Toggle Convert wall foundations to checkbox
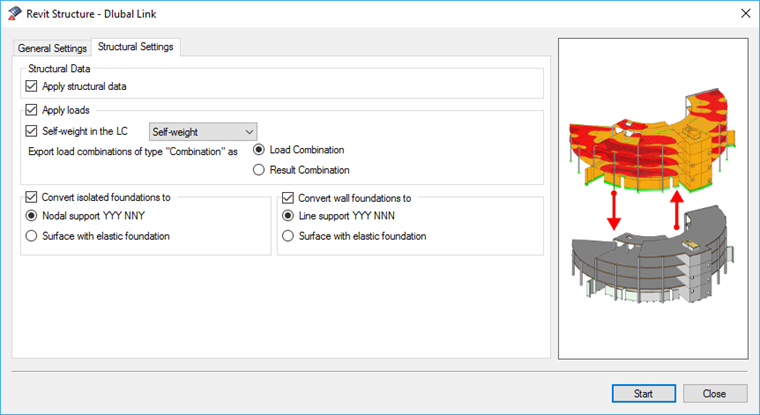760x415 pixels. click(289, 197)
